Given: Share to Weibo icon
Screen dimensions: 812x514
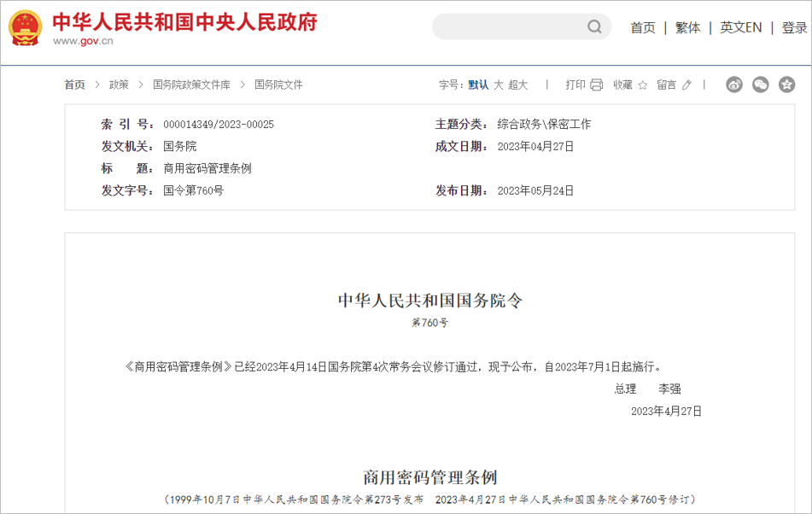Looking at the screenshot, I should [x=734, y=85].
